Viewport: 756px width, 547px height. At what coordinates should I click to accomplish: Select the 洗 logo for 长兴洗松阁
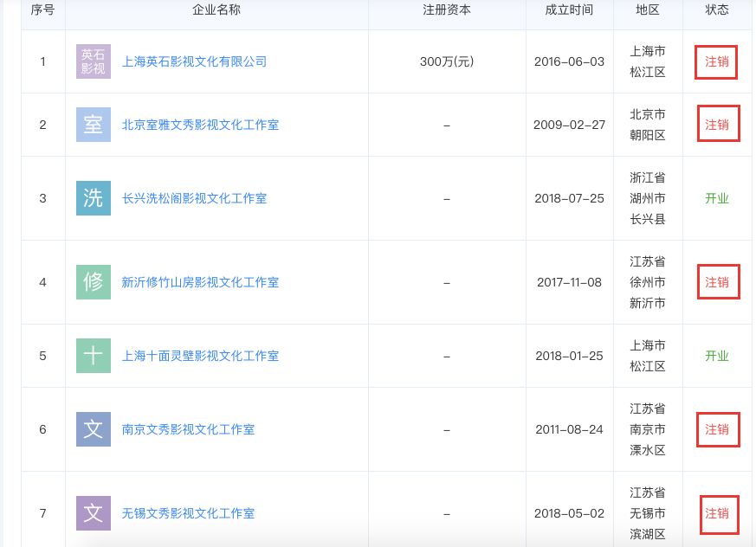pyautogui.click(x=92, y=198)
